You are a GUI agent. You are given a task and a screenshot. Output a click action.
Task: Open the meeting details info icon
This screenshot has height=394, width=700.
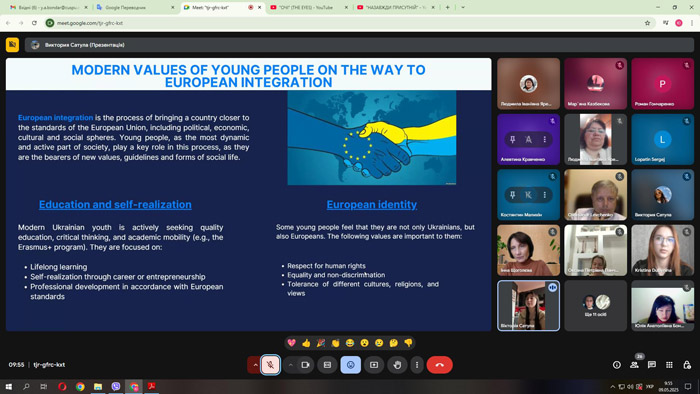[x=617, y=365]
